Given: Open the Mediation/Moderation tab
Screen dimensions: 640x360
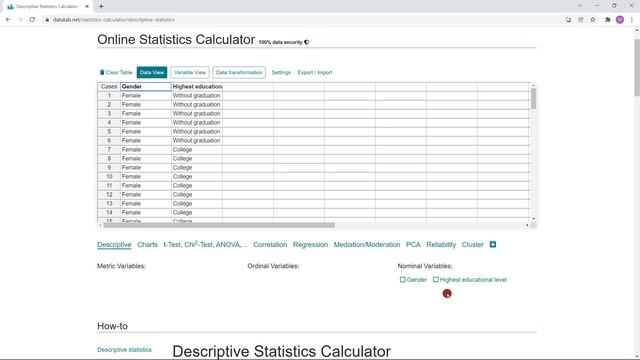Looking at the screenshot, I should tap(367, 244).
